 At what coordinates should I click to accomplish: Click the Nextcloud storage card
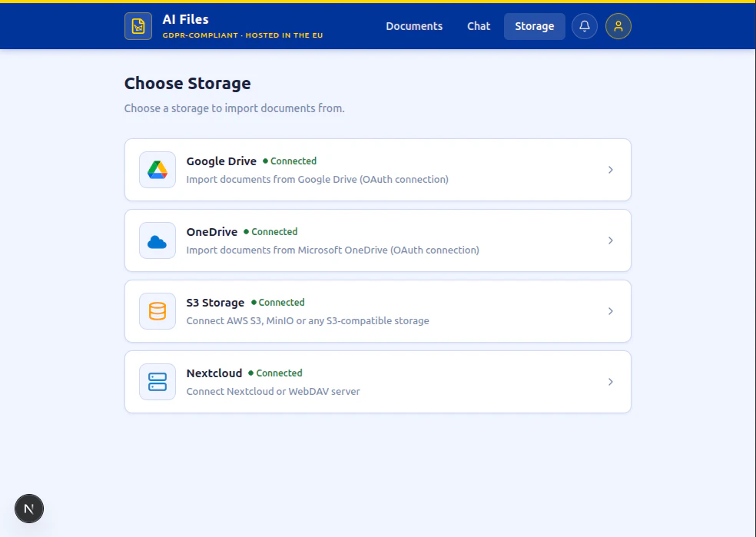[377, 382]
